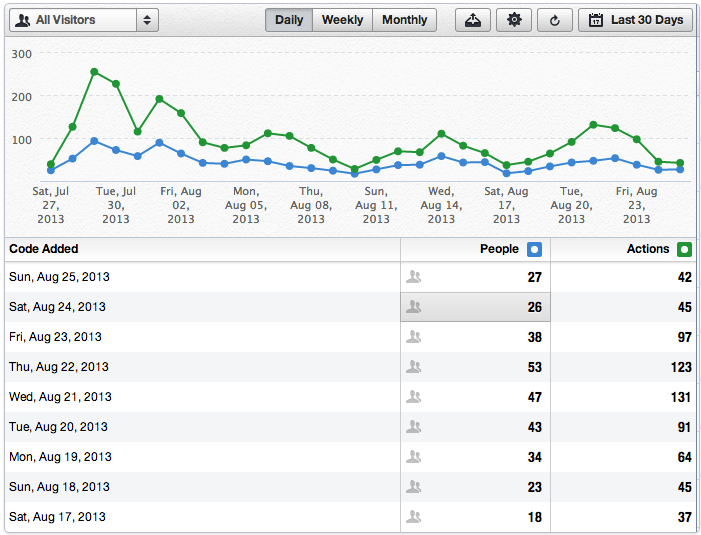
Task: Click the refresh icon button
Action: [555, 20]
